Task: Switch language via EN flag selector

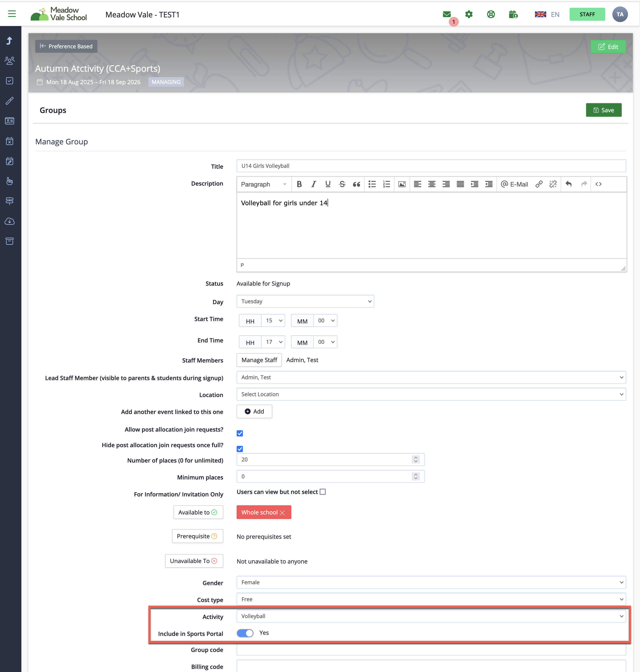Action: pos(547,14)
